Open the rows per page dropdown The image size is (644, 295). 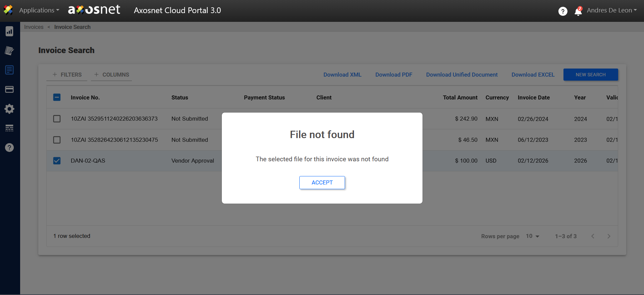(x=533, y=236)
